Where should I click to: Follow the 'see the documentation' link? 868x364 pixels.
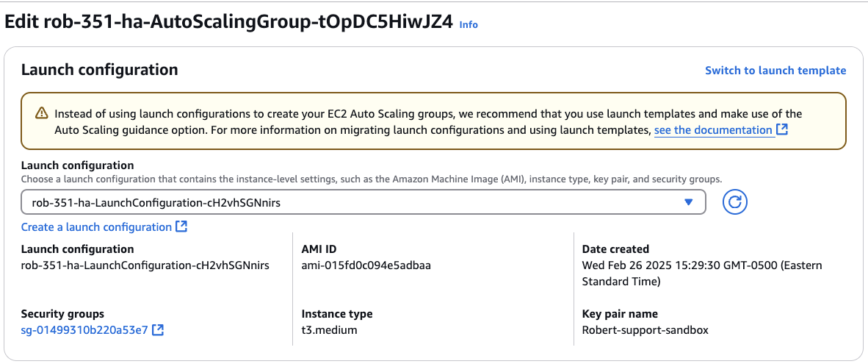tap(712, 130)
